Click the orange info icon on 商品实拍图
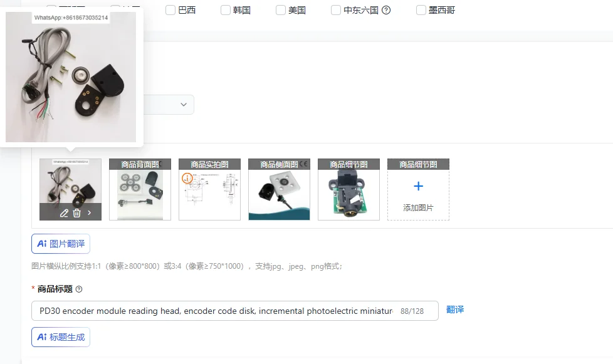 tap(187, 179)
